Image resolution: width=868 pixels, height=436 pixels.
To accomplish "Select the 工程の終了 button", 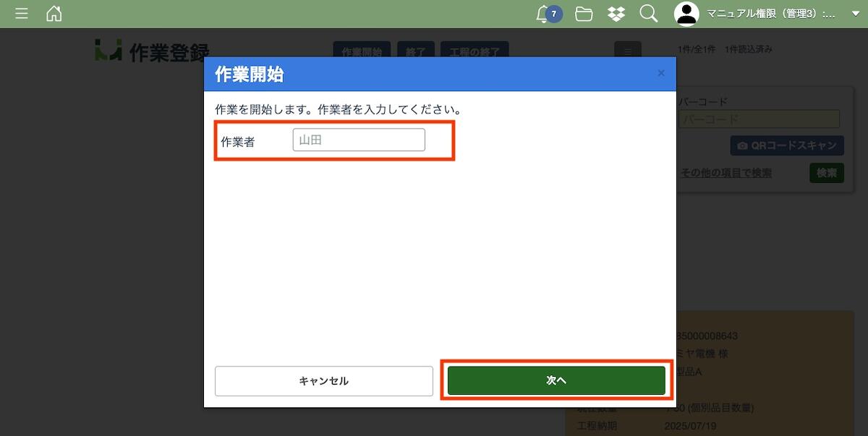I will click(475, 50).
